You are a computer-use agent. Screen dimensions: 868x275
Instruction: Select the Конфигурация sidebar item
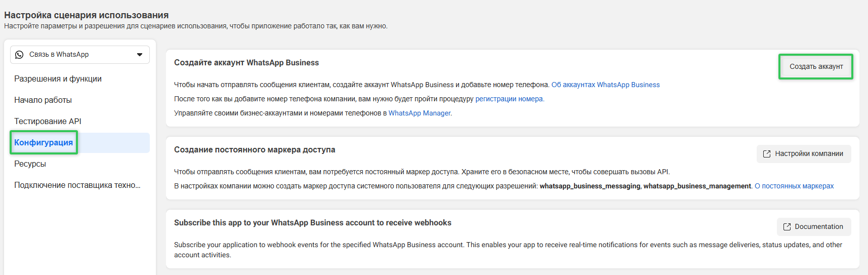coord(44,143)
